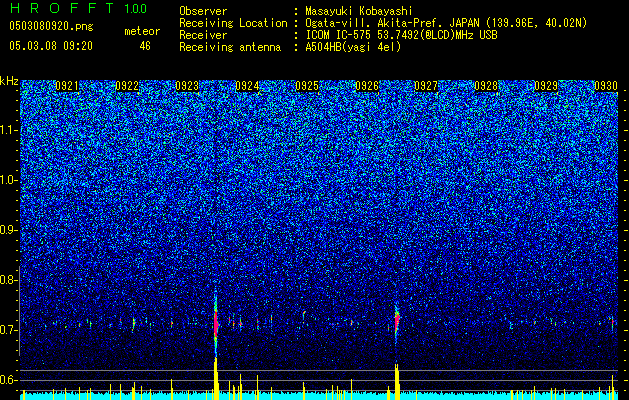Click the HROFFT 1.0.0 title text
Viewport: 629px width, 400px height.
tap(78, 8)
